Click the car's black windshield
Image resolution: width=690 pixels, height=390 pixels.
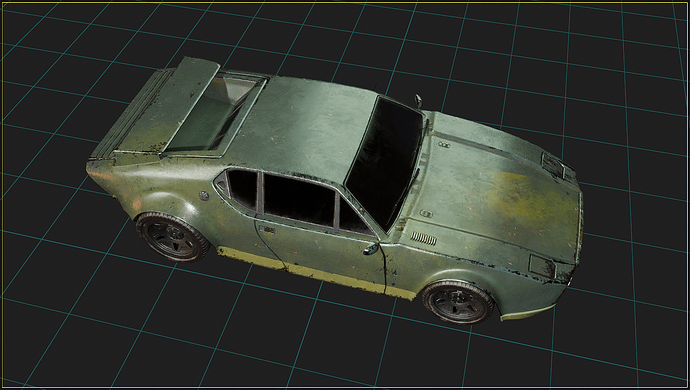[x=384, y=164]
